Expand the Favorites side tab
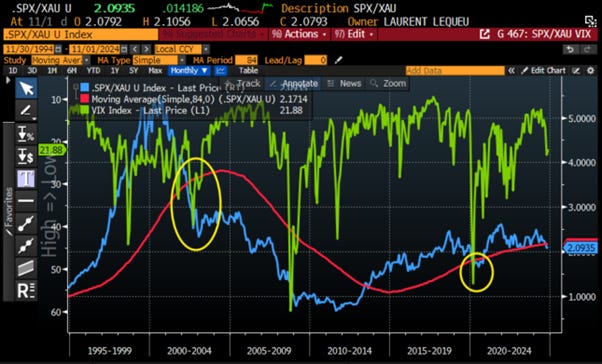Screen dimensions: 602x364 point(8,211)
